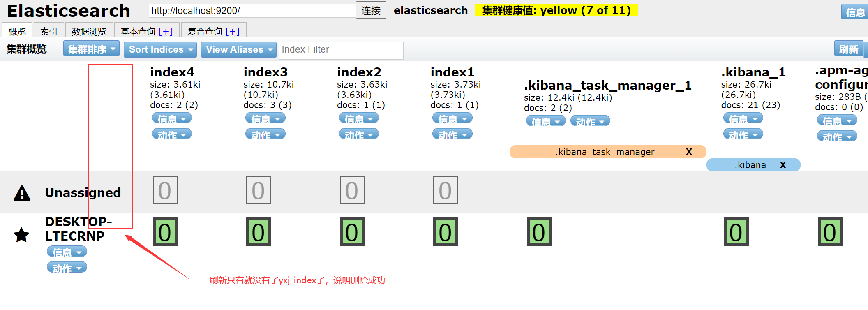Open .kibana_task_manager_1 动作 dropdown
The height and width of the screenshot is (310, 868).
click(590, 121)
